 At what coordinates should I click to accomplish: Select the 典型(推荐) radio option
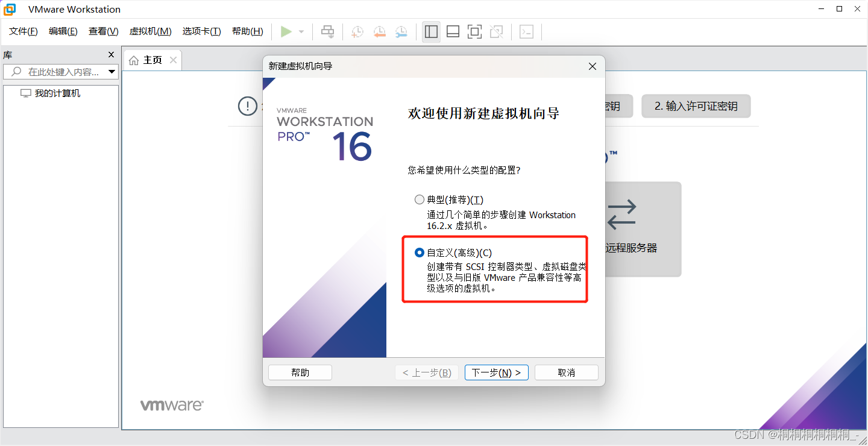tap(420, 199)
